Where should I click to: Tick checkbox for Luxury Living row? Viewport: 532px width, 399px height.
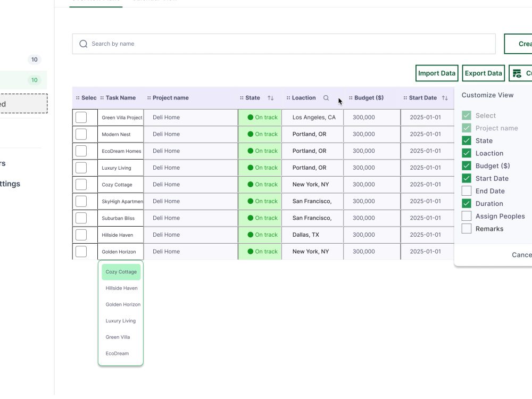pos(81,168)
